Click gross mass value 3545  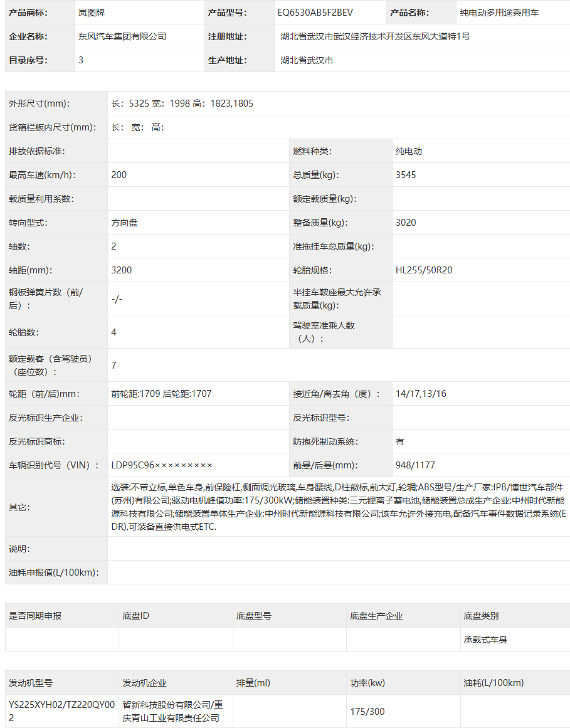pyautogui.click(x=406, y=175)
